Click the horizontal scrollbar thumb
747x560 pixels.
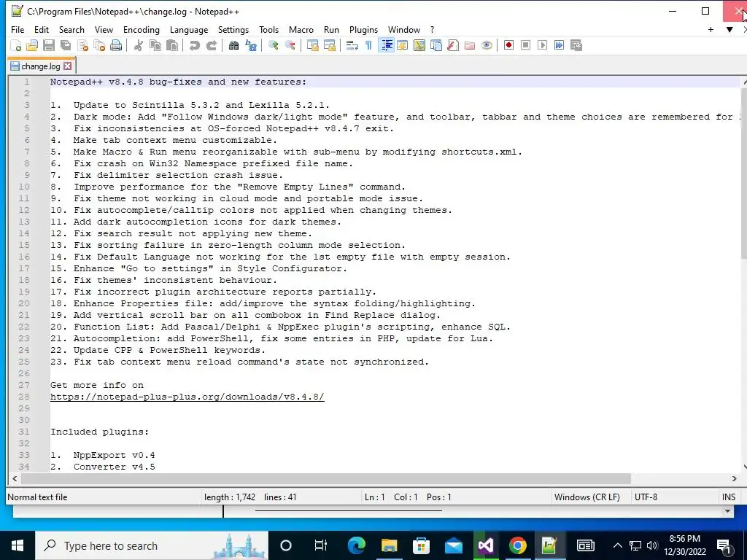326,478
